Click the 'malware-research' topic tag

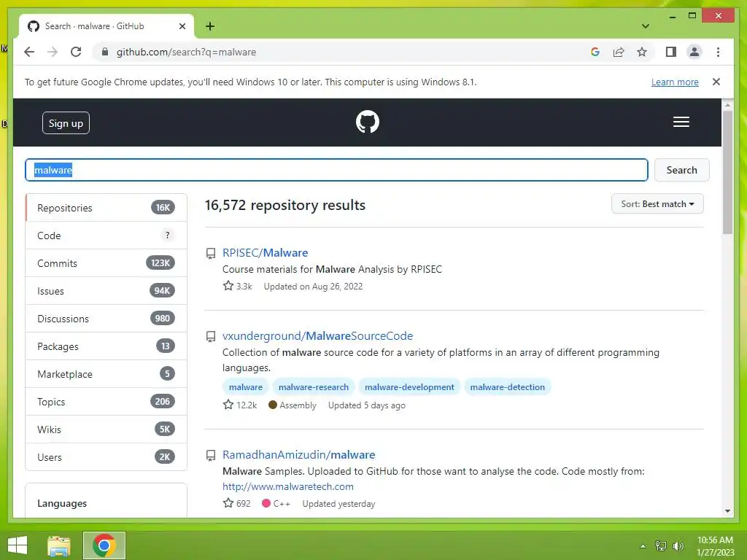point(314,387)
